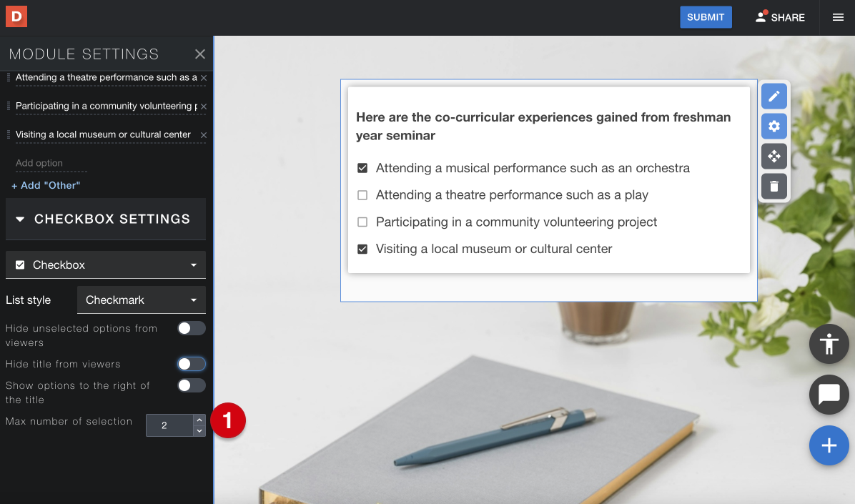Open the chat comments button

829,395
